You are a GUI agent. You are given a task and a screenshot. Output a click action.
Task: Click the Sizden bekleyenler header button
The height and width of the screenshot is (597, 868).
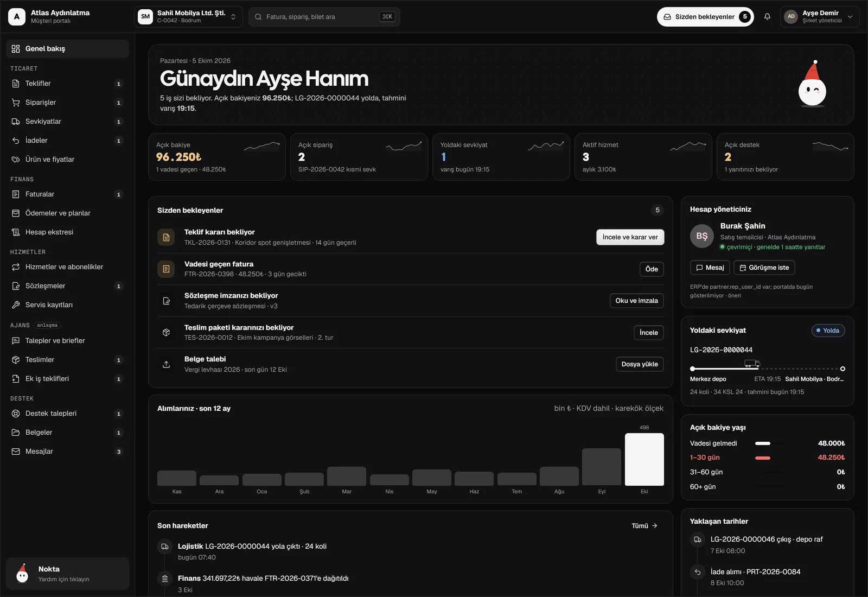point(705,17)
